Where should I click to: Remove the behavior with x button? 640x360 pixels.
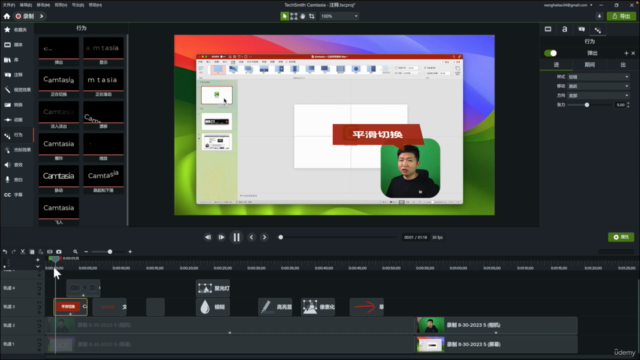point(633,53)
